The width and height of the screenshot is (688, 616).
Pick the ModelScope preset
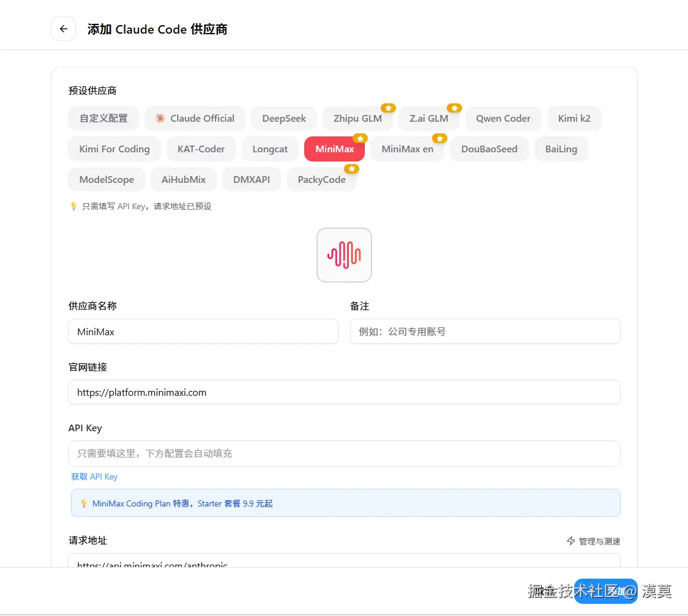[x=107, y=179]
